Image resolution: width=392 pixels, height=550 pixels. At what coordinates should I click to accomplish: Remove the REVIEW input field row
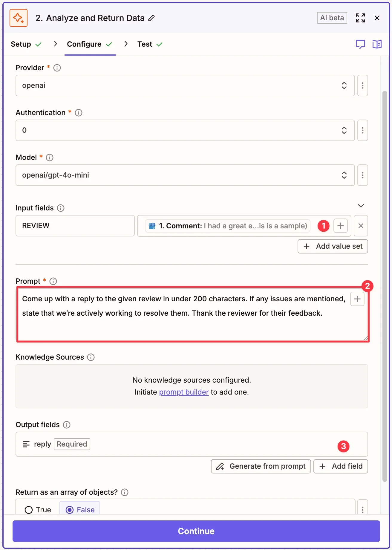tap(361, 226)
